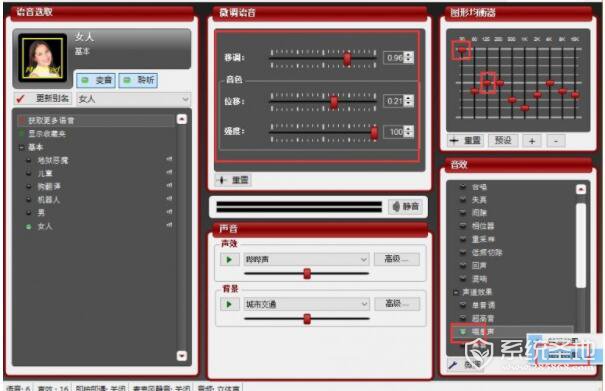The image size is (605, 391).
Task: Toggle the 失真 distortion effect icon
Action: click(x=463, y=200)
